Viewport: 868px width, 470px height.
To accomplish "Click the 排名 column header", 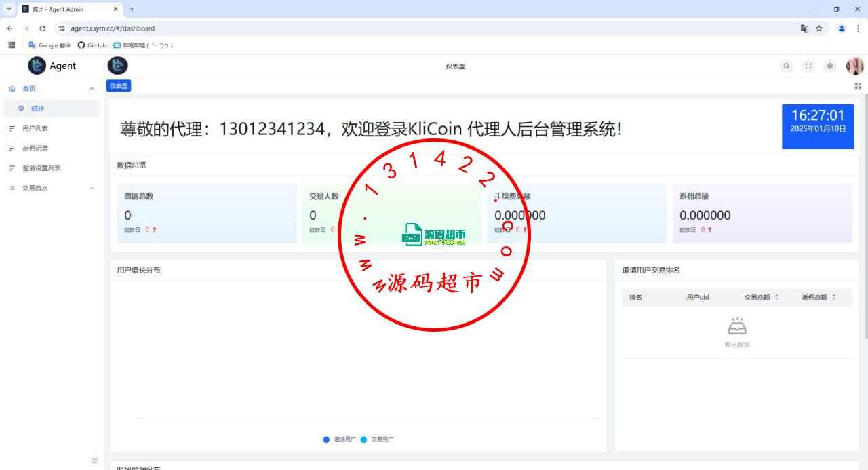I will (x=635, y=297).
